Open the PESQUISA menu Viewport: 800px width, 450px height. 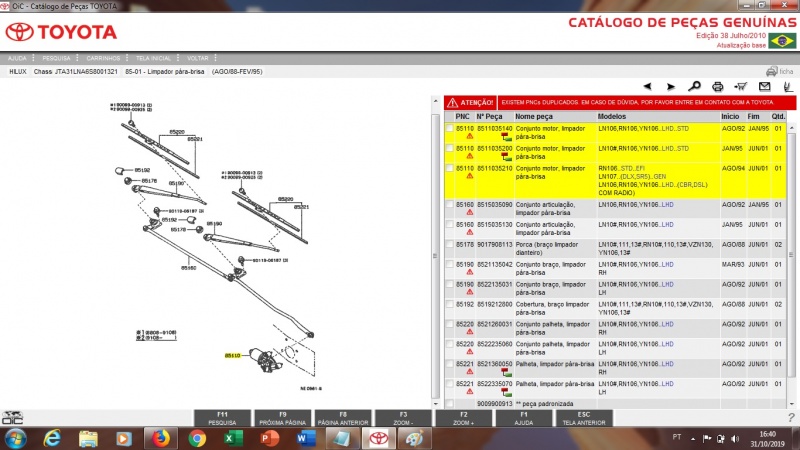(x=56, y=58)
